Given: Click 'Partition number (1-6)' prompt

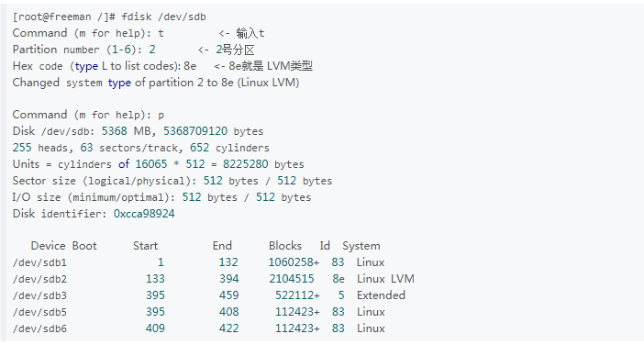Looking at the screenshot, I should [77, 50].
